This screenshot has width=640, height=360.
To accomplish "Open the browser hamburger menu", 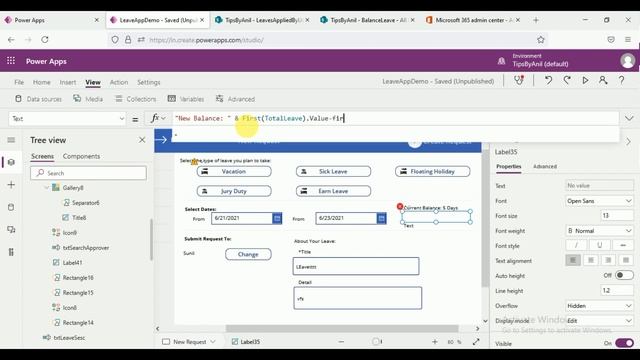I will tap(628, 40).
